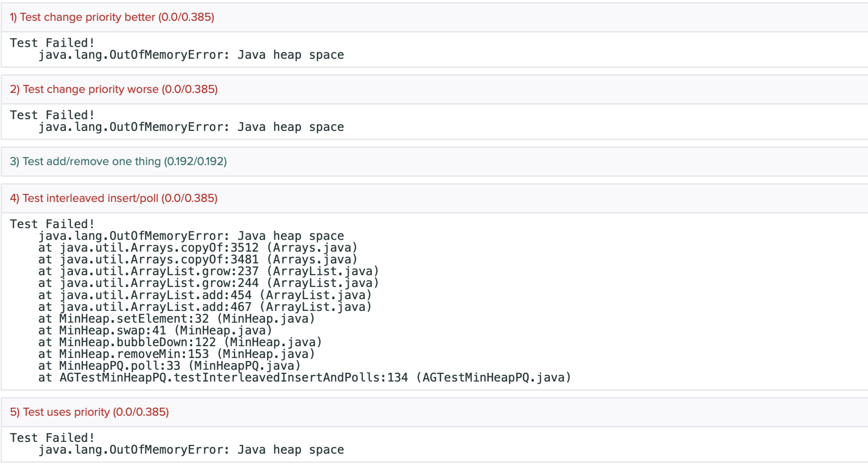Click the MinHeapPQ.poll:33 stack trace line

[x=169, y=366]
